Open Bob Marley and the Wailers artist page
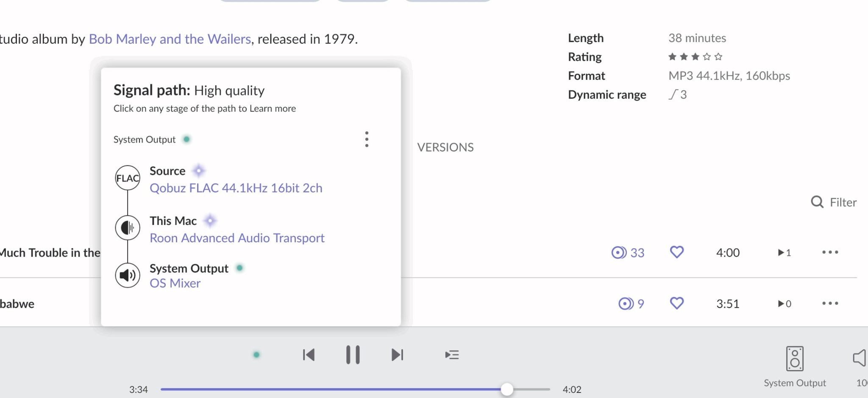The image size is (868, 398). click(x=170, y=39)
